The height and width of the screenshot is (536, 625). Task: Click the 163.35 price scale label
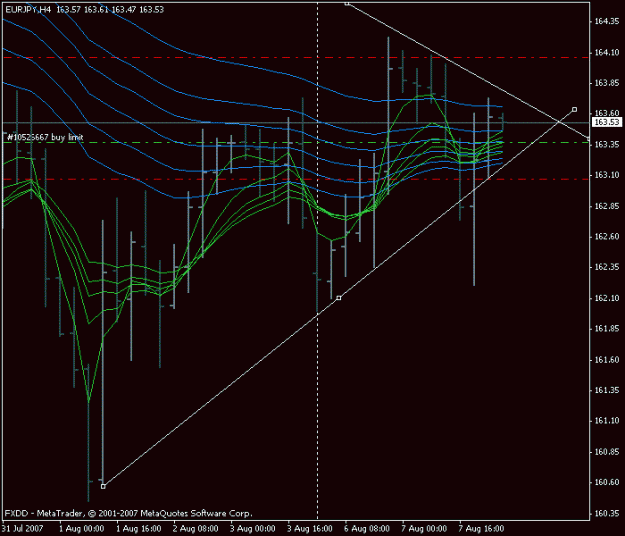(x=607, y=144)
